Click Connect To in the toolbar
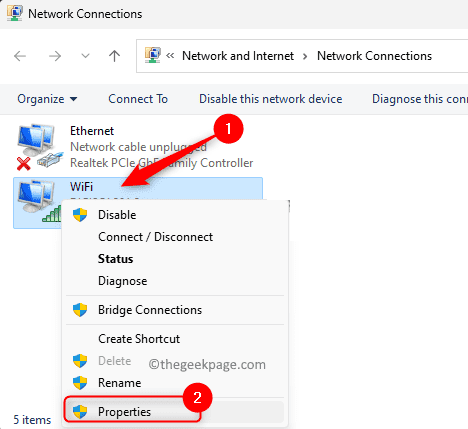This screenshot has height=429, width=468. coord(138,99)
